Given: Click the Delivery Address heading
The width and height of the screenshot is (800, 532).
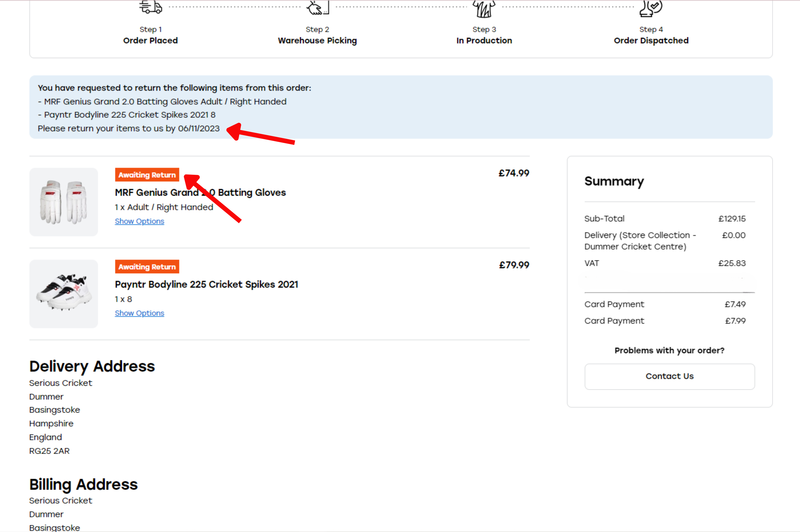Looking at the screenshot, I should (x=92, y=366).
